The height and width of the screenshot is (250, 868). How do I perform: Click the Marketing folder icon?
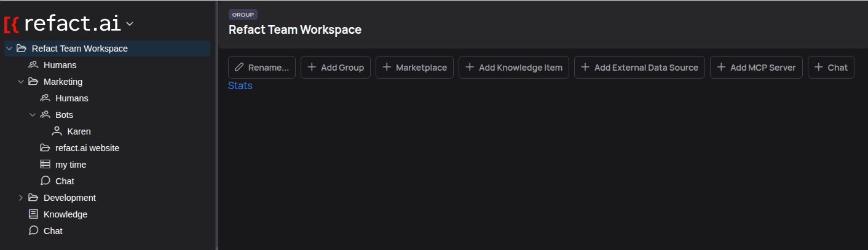(33, 82)
